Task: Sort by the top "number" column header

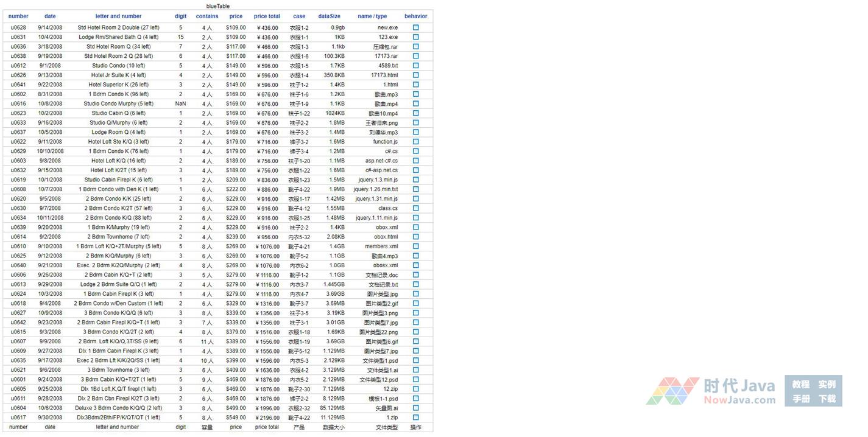Action: point(18,16)
